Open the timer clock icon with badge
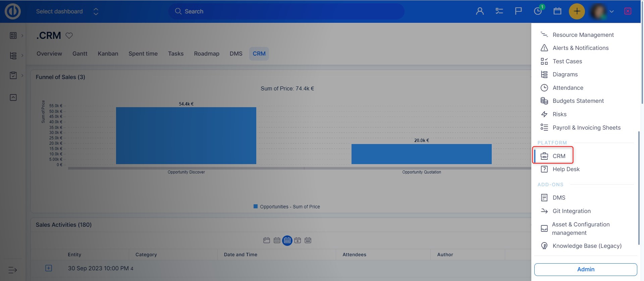644x281 pixels. [538, 11]
